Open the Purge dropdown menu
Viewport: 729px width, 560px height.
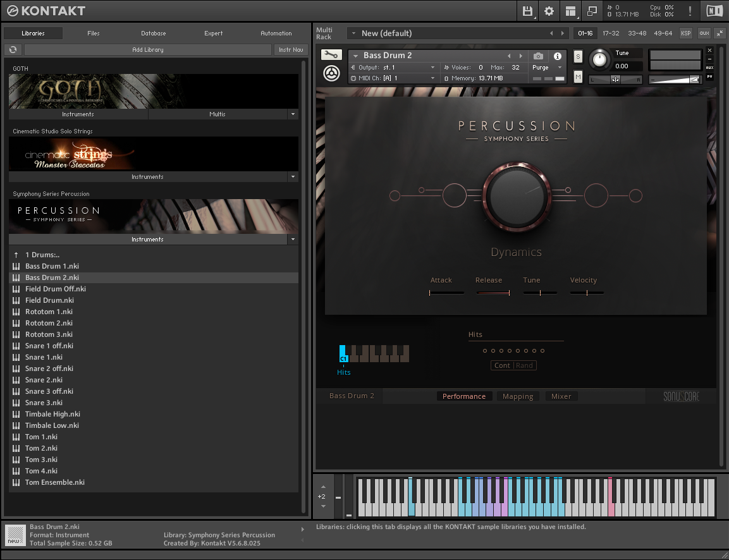547,68
